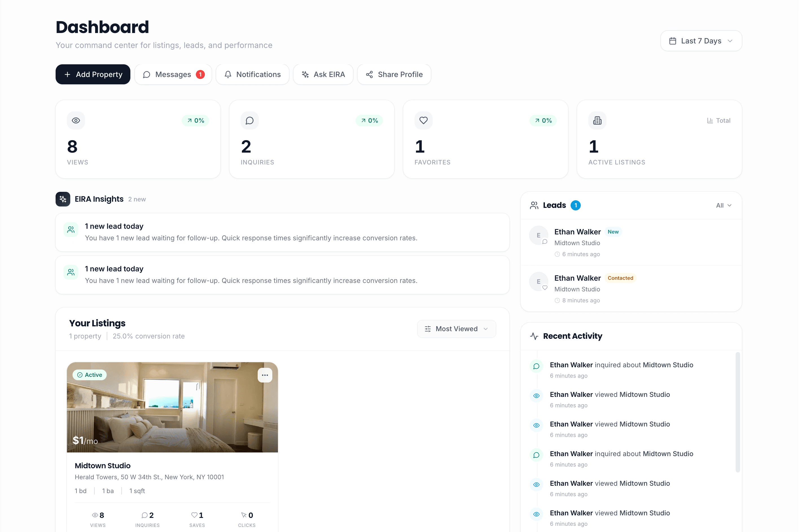
Task: Click the Midtown Studio listing photo
Action: click(x=172, y=407)
